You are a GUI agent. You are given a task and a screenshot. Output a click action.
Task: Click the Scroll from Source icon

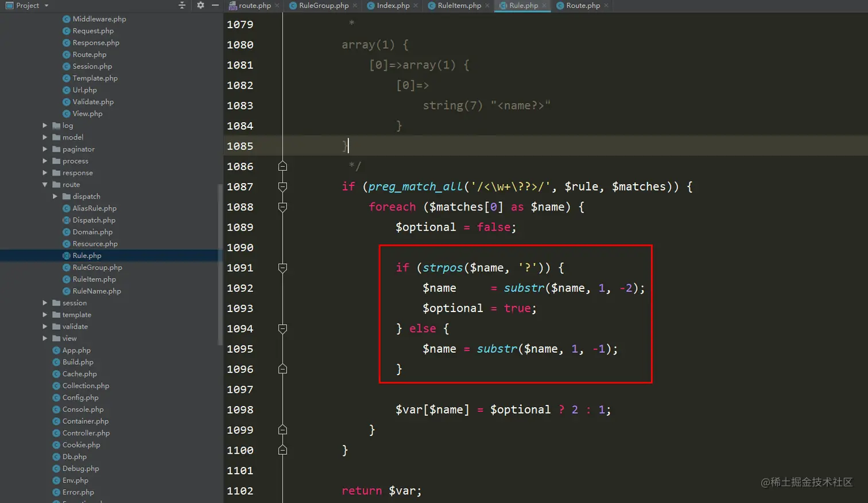[x=181, y=6]
